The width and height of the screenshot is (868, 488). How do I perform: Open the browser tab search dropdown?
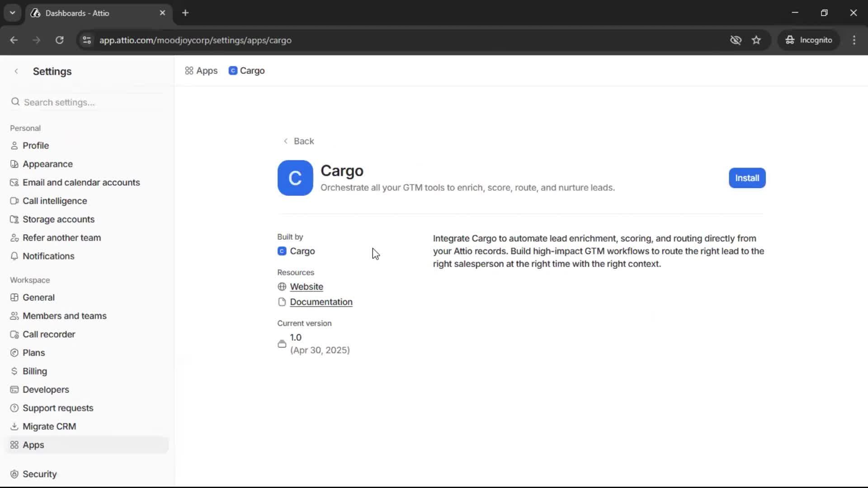point(12,13)
